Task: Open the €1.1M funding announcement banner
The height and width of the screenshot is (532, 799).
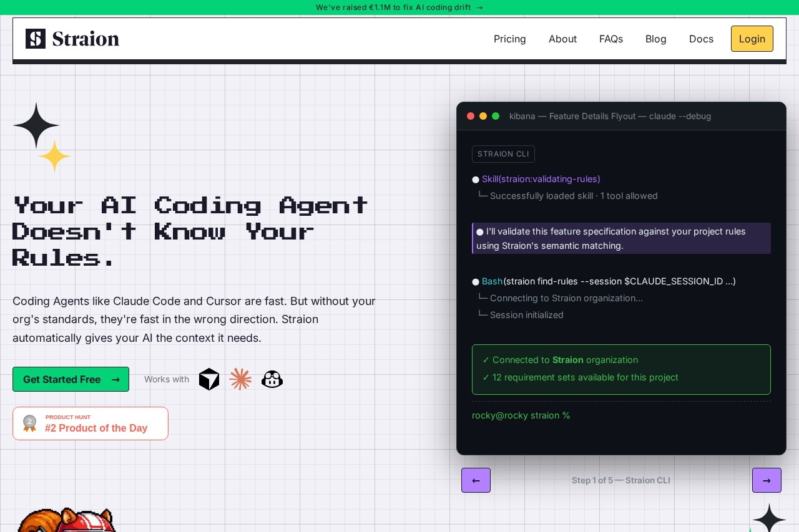Action: click(x=399, y=7)
